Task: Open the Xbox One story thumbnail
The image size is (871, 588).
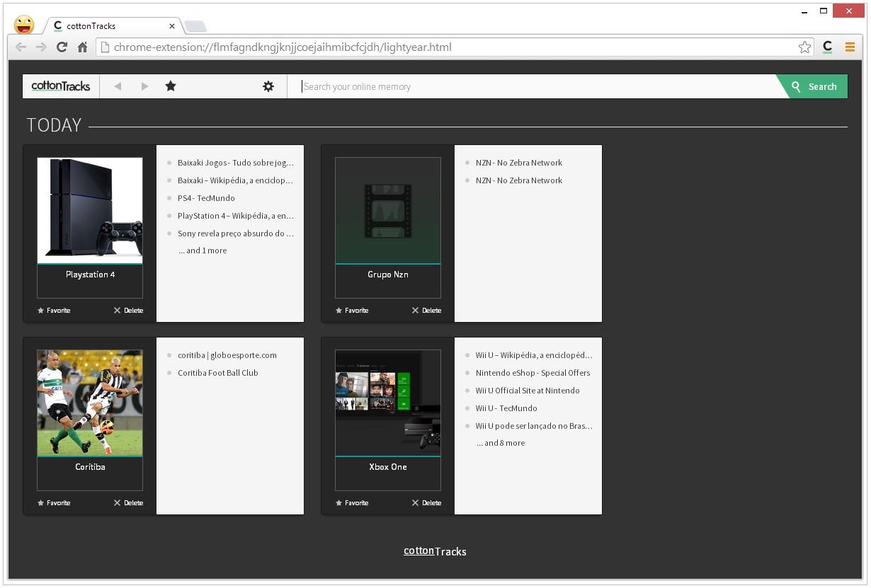Action: click(388, 403)
